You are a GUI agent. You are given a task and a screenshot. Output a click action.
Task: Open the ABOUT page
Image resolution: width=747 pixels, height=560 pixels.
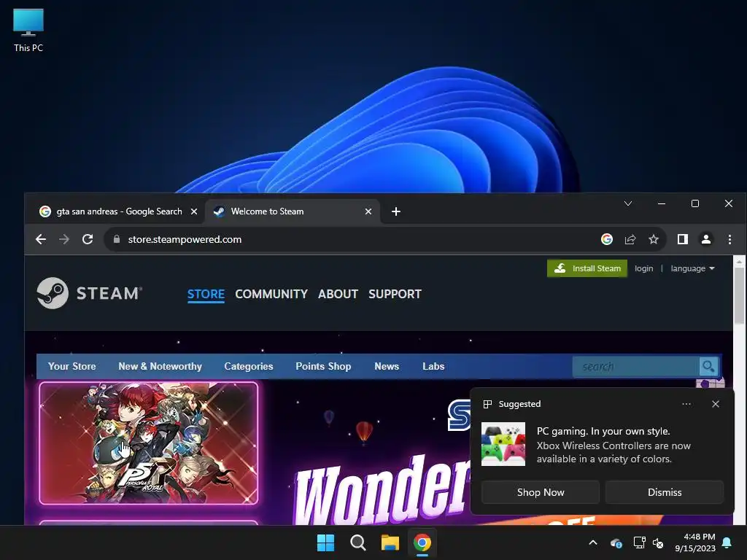338,294
